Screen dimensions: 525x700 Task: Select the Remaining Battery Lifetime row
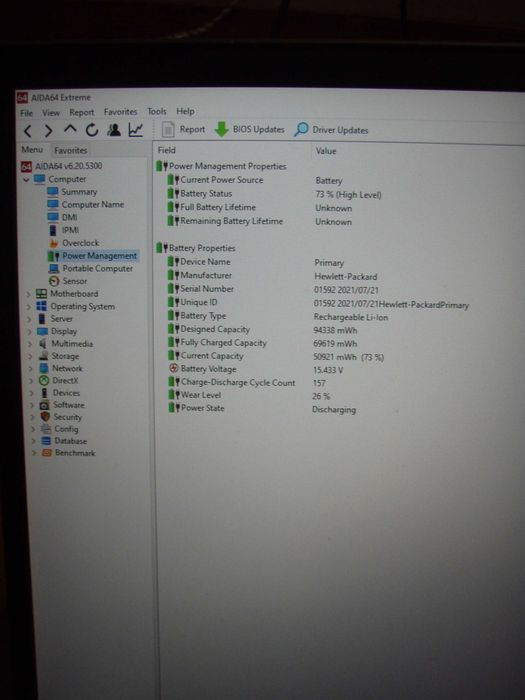point(260,221)
